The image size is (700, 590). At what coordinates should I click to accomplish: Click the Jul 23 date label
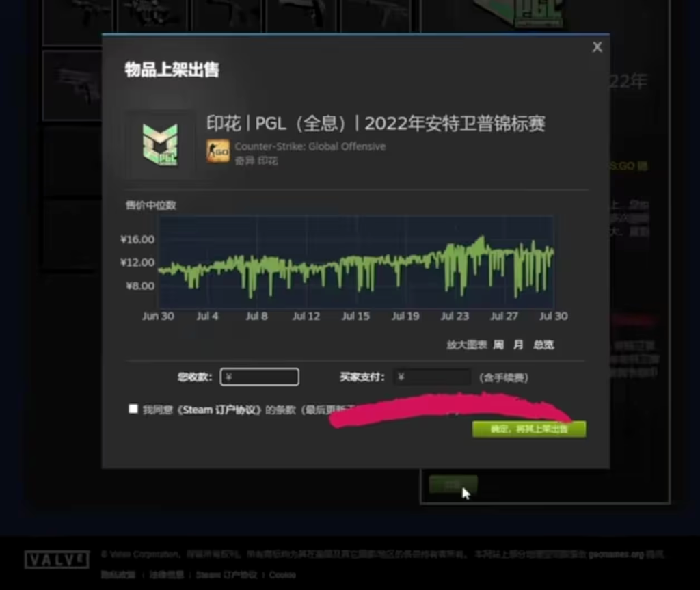pos(455,317)
